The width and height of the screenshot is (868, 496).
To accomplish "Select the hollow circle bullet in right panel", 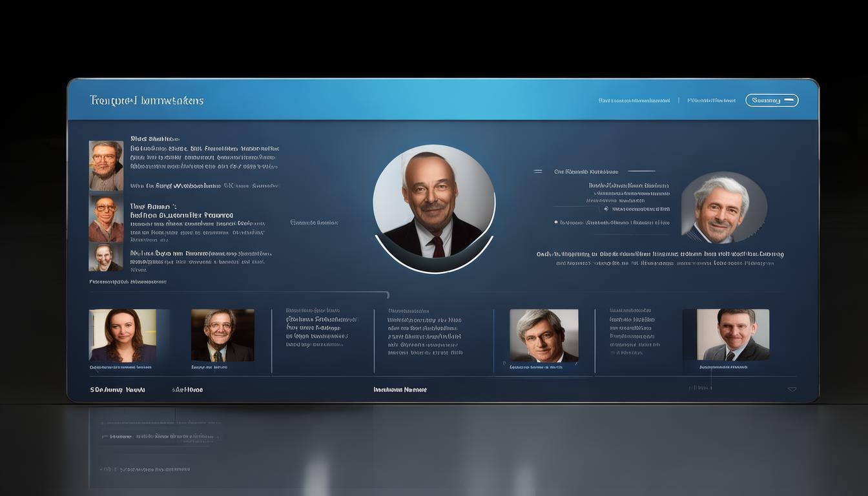I will point(606,209).
